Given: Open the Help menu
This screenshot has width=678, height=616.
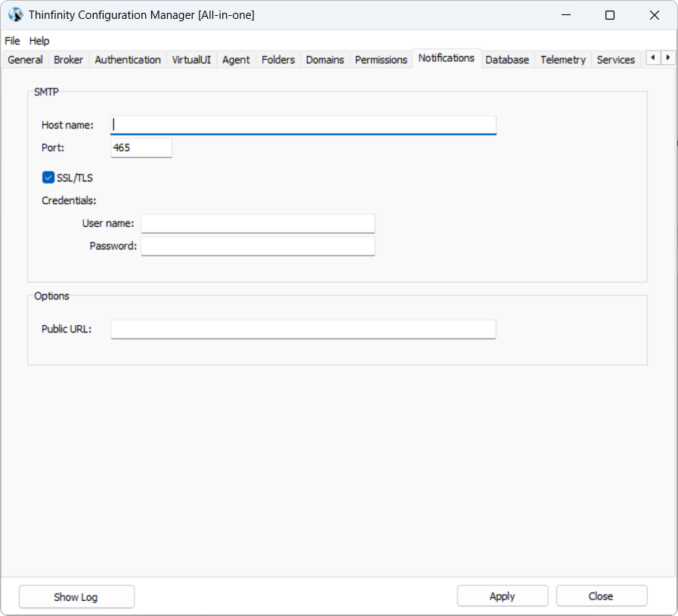Looking at the screenshot, I should (x=39, y=41).
